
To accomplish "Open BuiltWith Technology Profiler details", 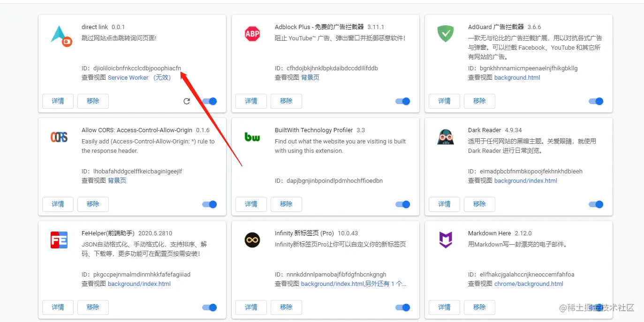I will coord(251,204).
